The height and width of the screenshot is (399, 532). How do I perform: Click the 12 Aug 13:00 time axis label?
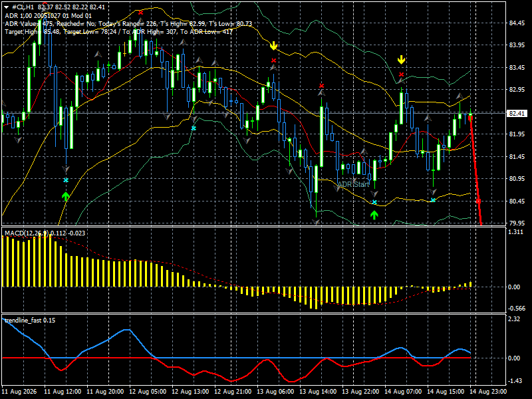click(x=190, y=392)
